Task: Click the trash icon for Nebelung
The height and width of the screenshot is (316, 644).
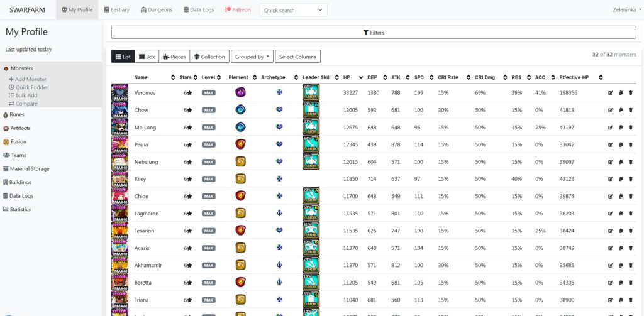Action: pos(630,161)
